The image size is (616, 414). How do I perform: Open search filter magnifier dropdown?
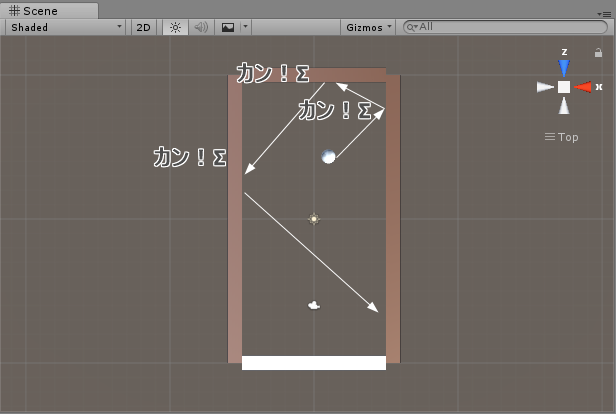(x=411, y=27)
